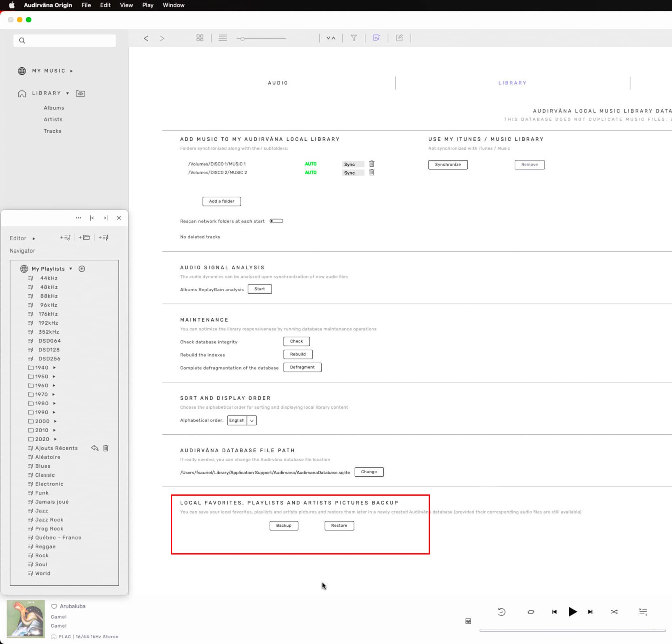Open the View menu

coord(126,5)
